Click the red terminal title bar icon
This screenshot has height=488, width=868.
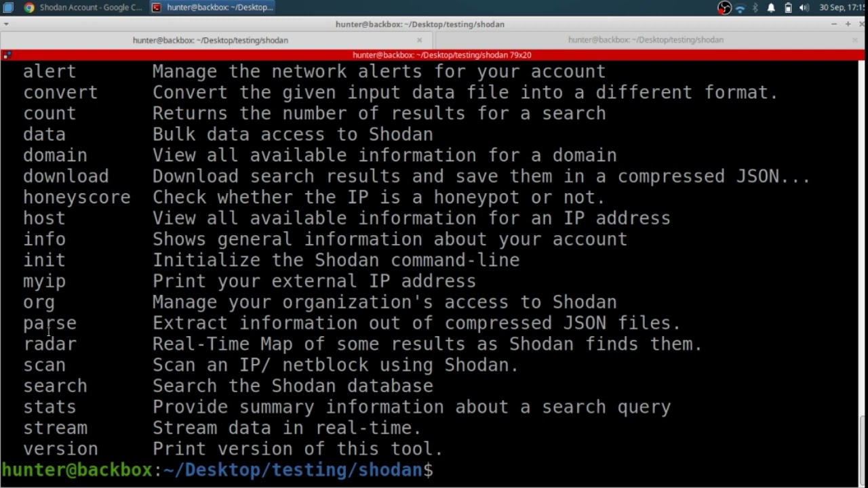pyautogui.click(x=6, y=55)
